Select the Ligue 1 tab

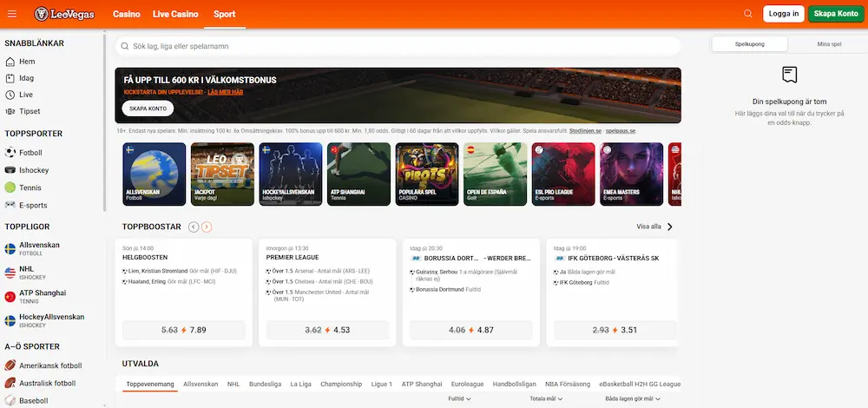pyautogui.click(x=382, y=384)
